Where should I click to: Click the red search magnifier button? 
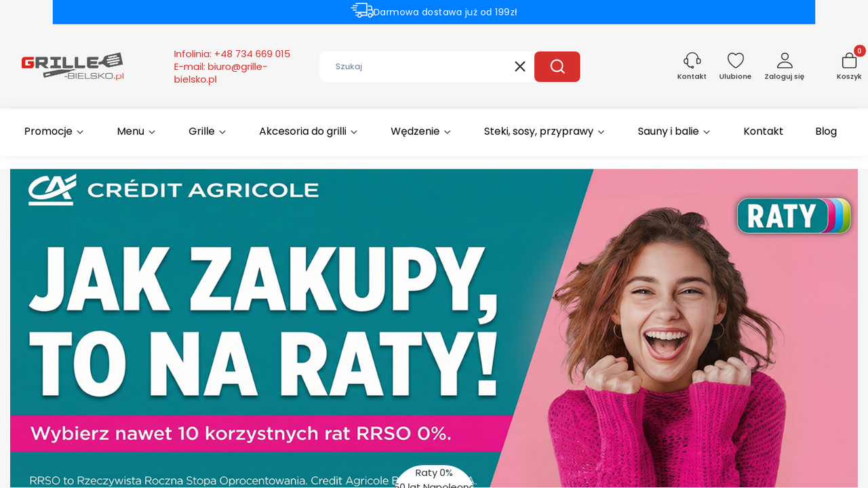point(557,66)
